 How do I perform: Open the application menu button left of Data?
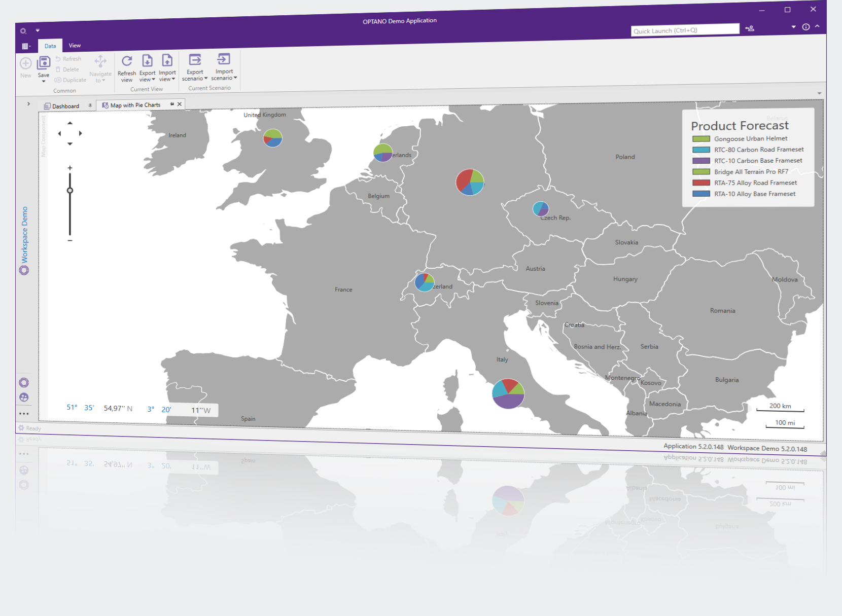[26, 46]
